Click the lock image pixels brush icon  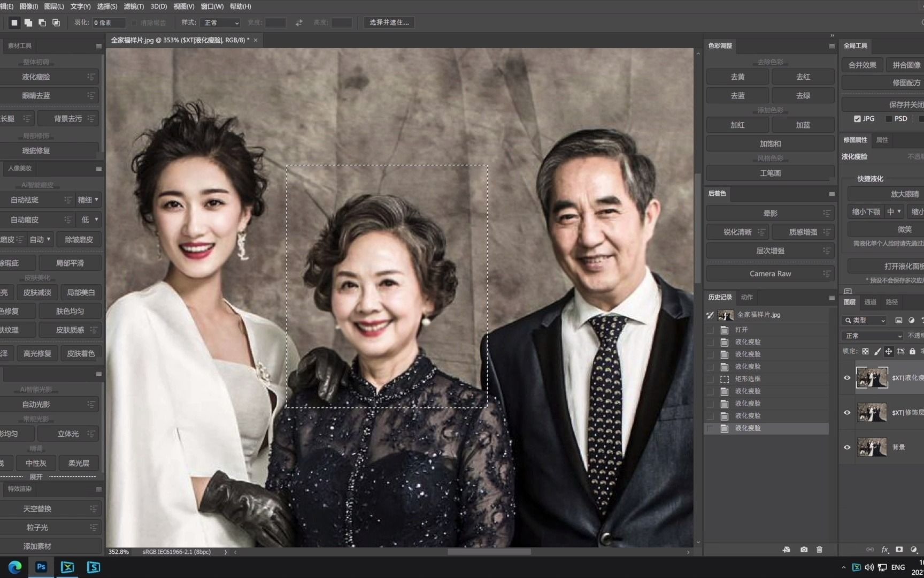pos(877,351)
